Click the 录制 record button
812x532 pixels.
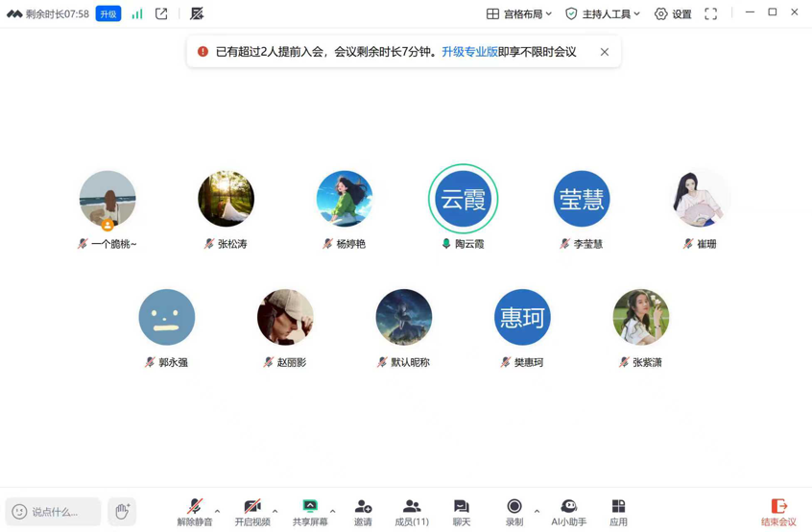coord(514,512)
